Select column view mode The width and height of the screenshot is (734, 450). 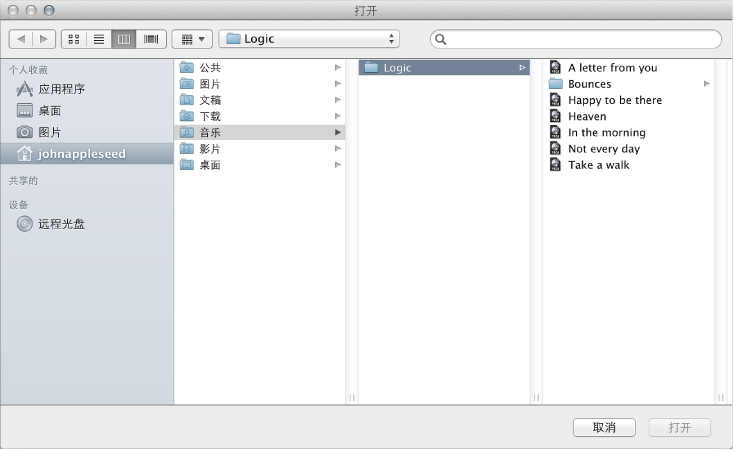click(124, 39)
